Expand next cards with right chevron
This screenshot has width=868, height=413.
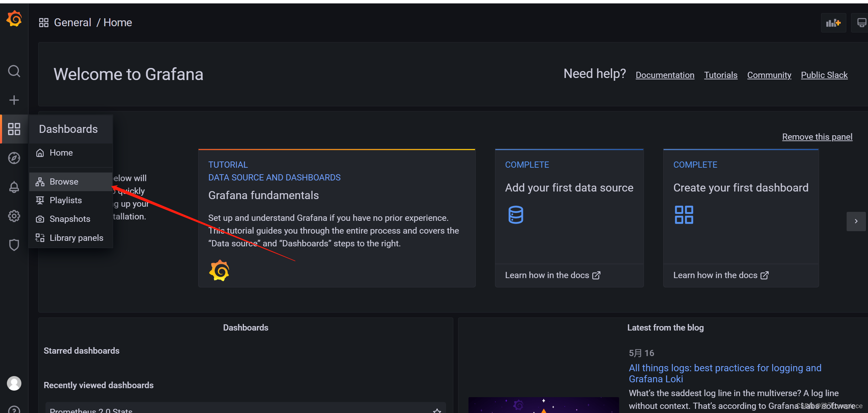(856, 222)
